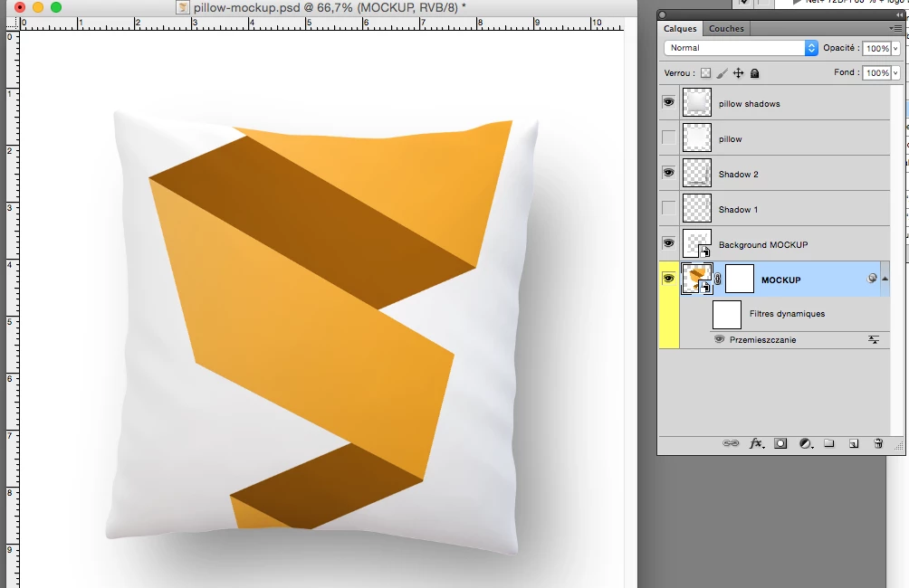This screenshot has height=588, width=909.
Task: Lock transparent pixels icon next to Verrou
Action: [x=705, y=73]
